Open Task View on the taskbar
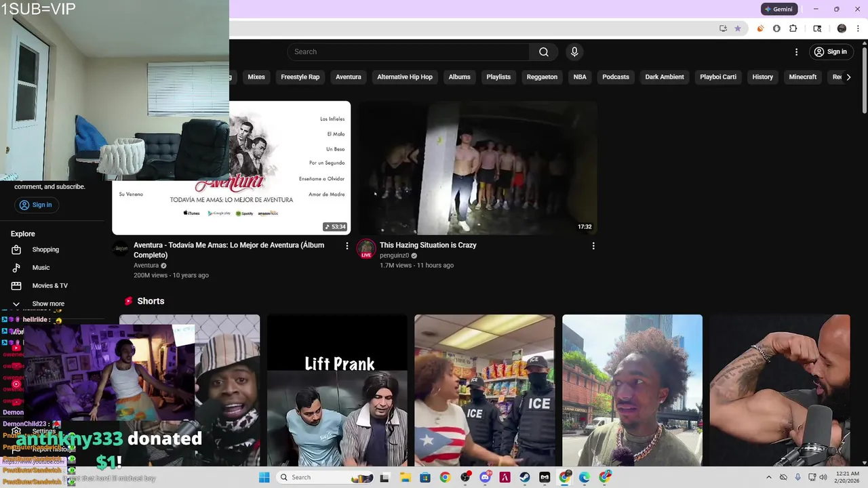The height and width of the screenshot is (488, 868). (x=384, y=477)
